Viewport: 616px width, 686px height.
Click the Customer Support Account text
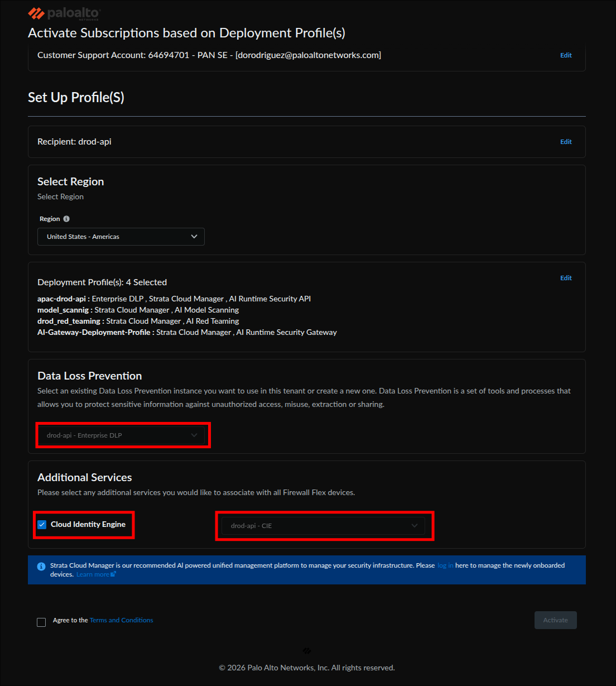pyautogui.click(x=209, y=55)
